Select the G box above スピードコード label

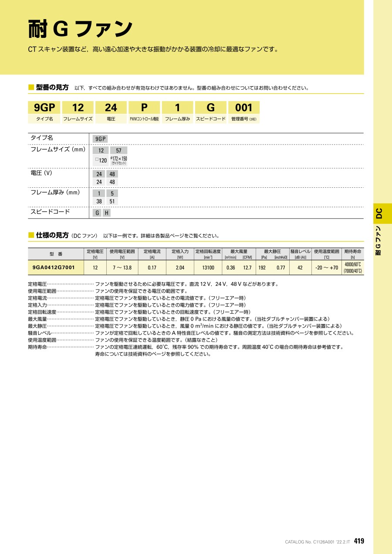pos(210,108)
